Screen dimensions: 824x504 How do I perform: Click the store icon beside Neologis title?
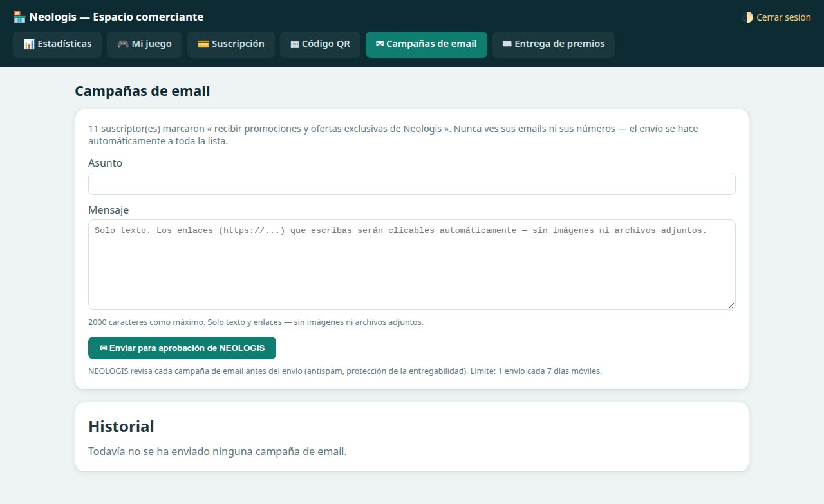19,17
